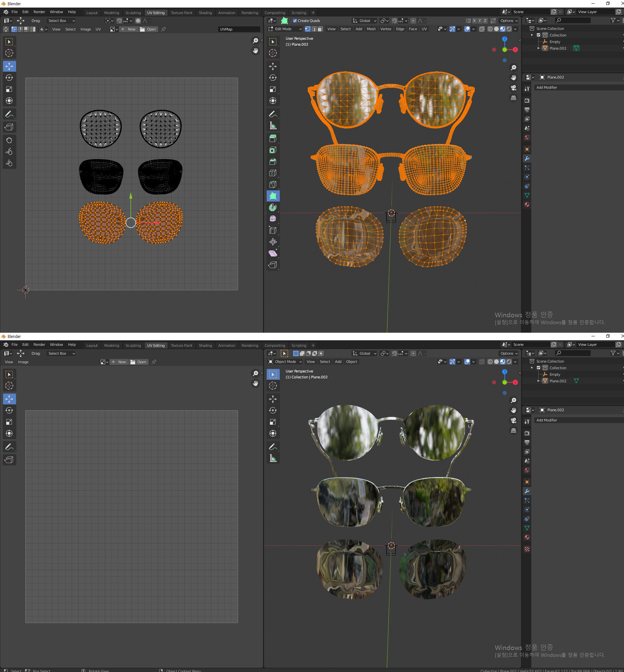Select Inset Faces tool in top 3D viewport
The width and height of the screenshot is (624, 672).
click(273, 150)
